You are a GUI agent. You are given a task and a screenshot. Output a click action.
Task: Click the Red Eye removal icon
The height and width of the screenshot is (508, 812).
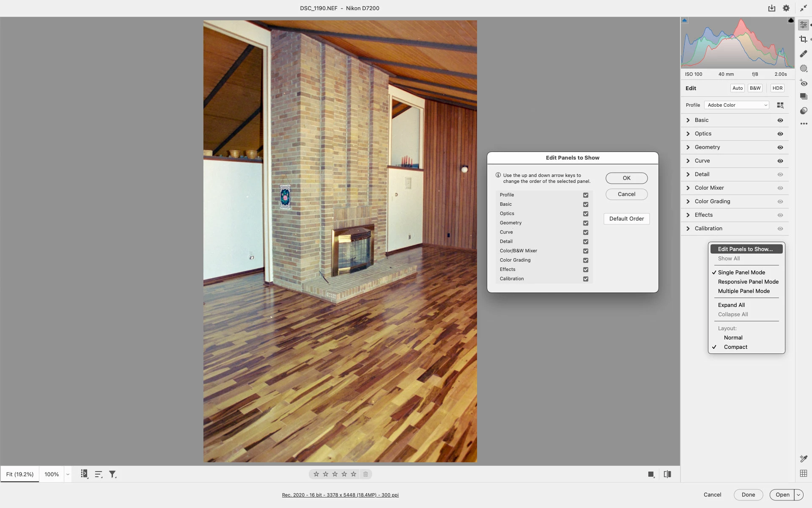click(x=803, y=83)
